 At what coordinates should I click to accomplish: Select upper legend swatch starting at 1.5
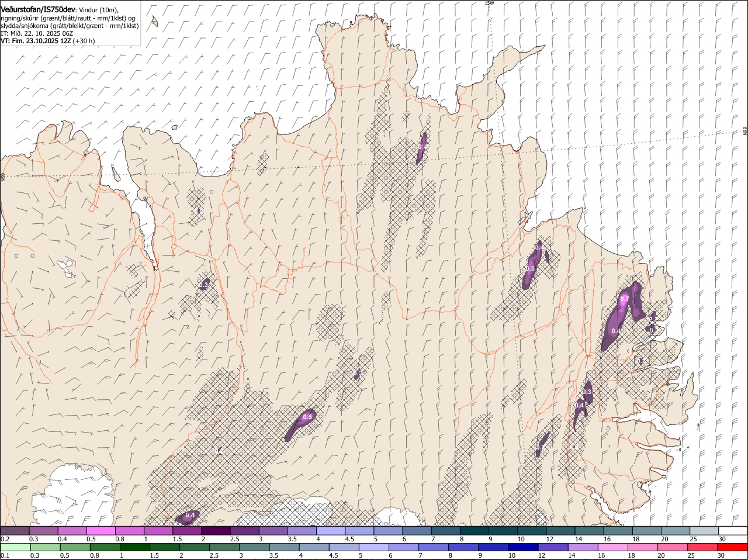187,531
